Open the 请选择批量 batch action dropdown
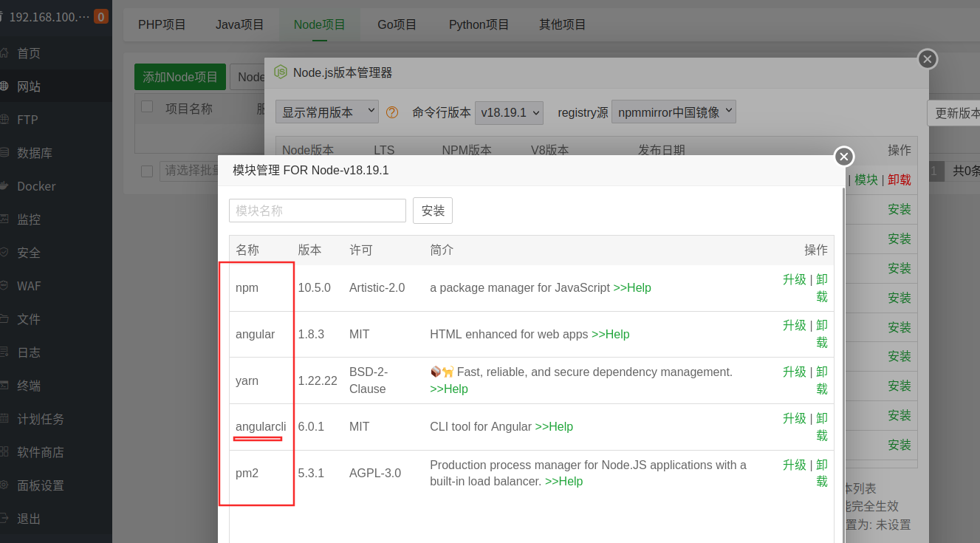The image size is (980, 543). (191, 171)
